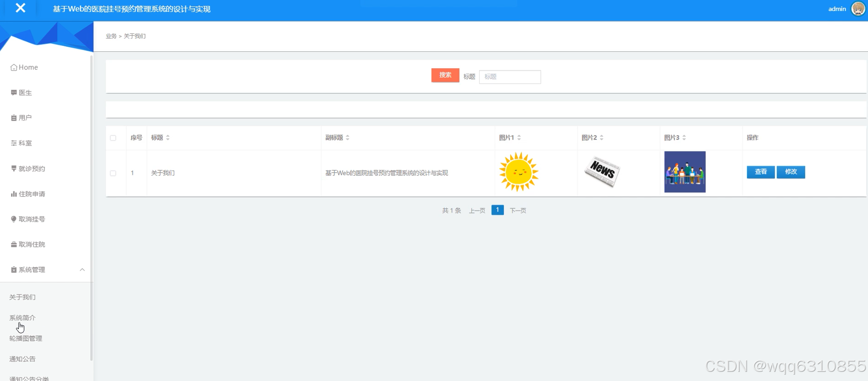Click the 关于我们 title cell
The height and width of the screenshot is (381, 868).
click(163, 173)
